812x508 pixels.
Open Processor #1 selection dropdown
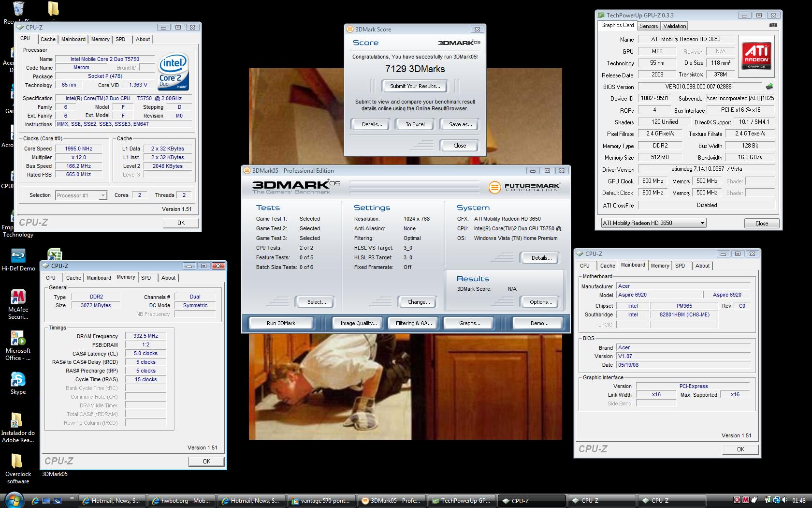pyautogui.click(x=81, y=195)
